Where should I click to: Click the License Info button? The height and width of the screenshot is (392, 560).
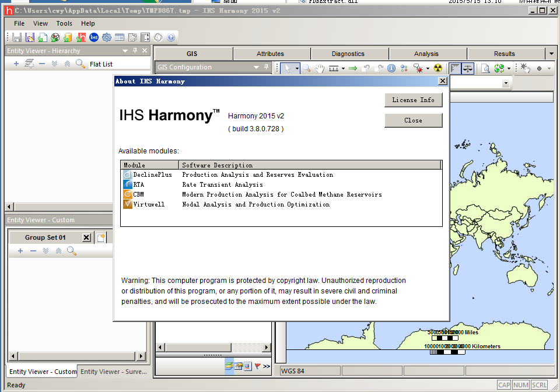pos(413,100)
